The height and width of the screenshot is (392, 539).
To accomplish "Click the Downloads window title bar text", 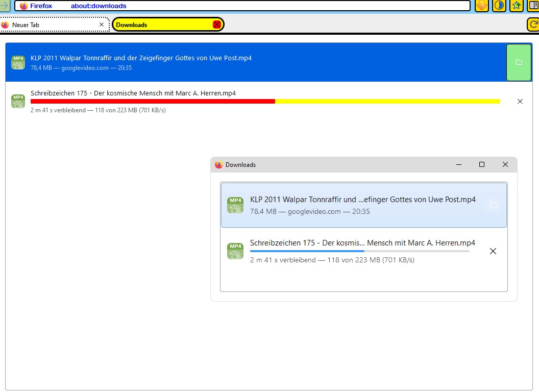I will (240, 165).
